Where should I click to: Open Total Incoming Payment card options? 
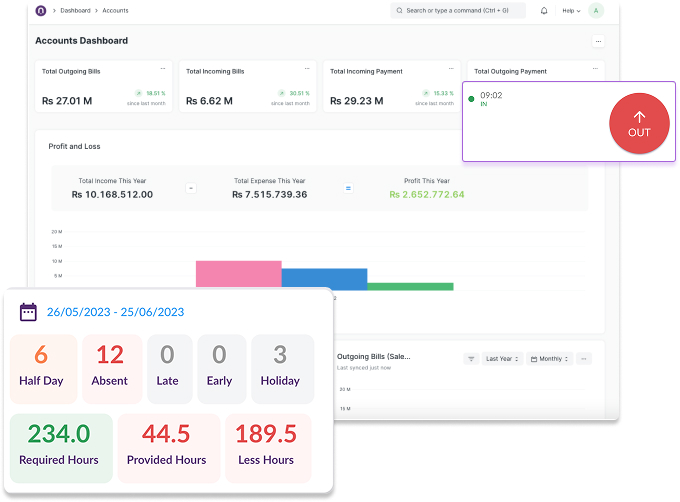point(451,69)
